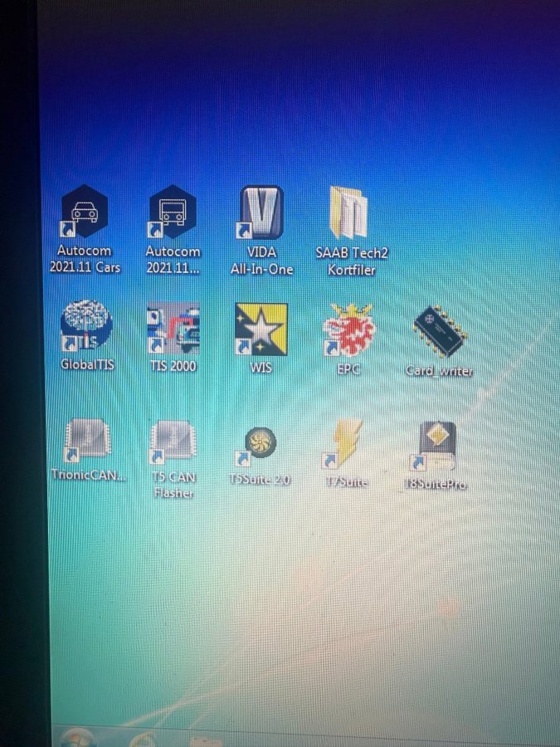Select the Autocom 2021.11 truck icon
Image resolution: width=560 pixels, height=747 pixels.
(x=173, y=213)
